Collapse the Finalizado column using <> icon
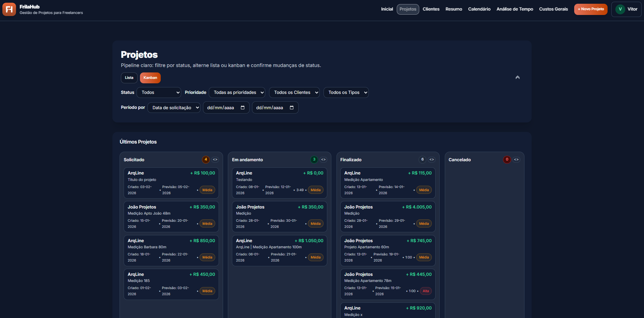This screenshot has width=644, height=318. [x=431, y=159]
